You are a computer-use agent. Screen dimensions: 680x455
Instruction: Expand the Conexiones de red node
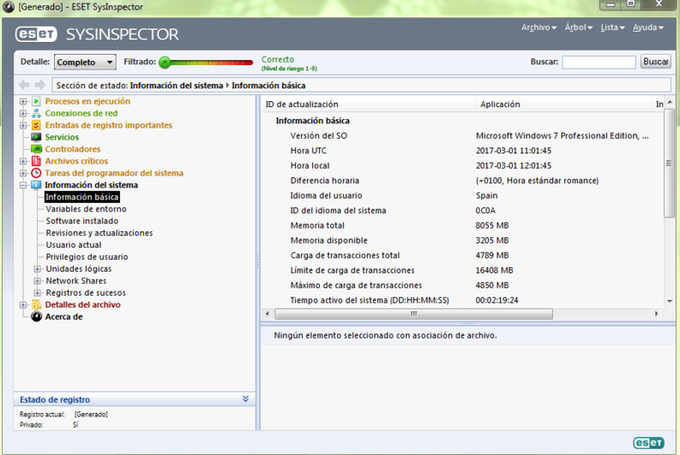click(x=23, y=113)
